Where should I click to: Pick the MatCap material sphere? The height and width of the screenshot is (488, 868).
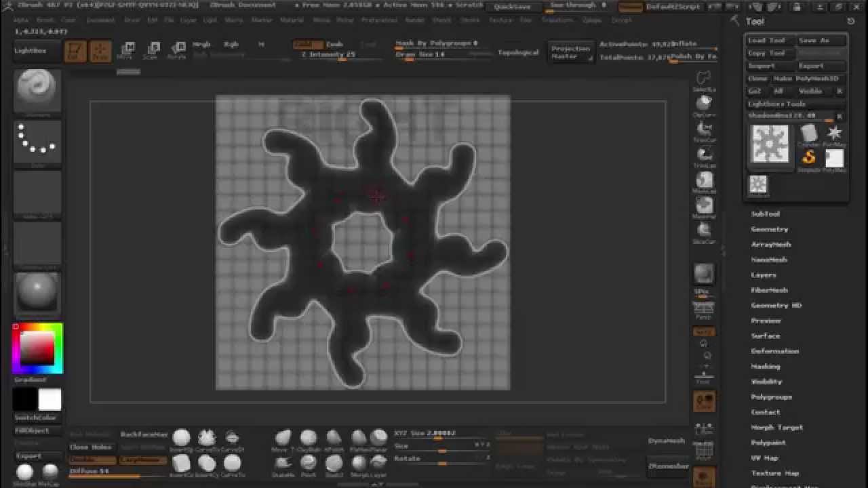point(50,473)
